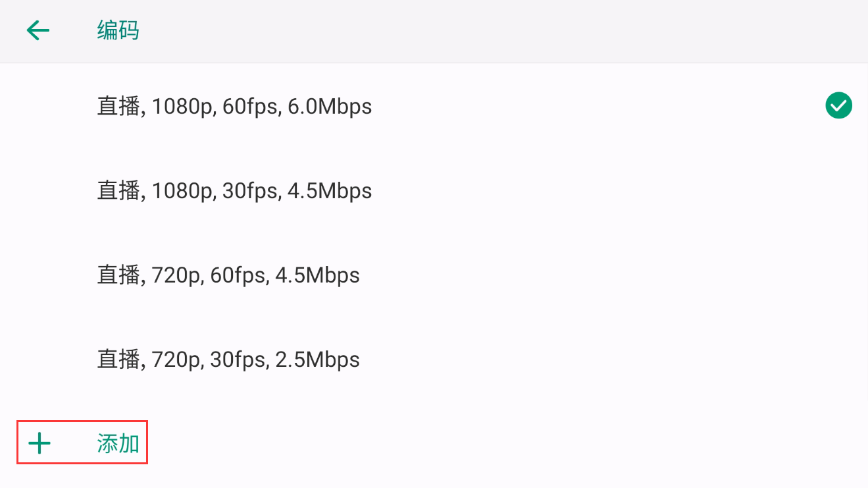Pick the 6.0Mbps bitrate preset
The width and height of the screenshot is (868, 488).
click(x=434, y=106)
